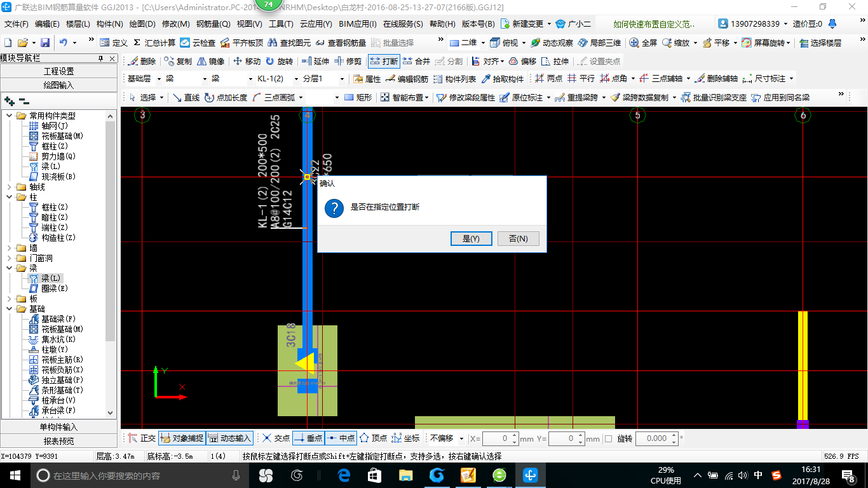Select the 修剪 trim tool
Image resolution: width=868 pixels, height=488 pixels.
click(x=348, y=62)
